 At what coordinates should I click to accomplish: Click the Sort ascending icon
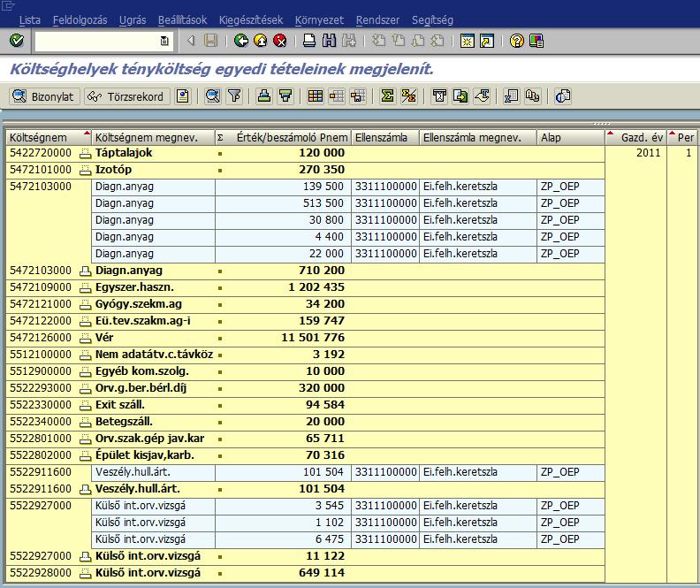coord(264,96)
